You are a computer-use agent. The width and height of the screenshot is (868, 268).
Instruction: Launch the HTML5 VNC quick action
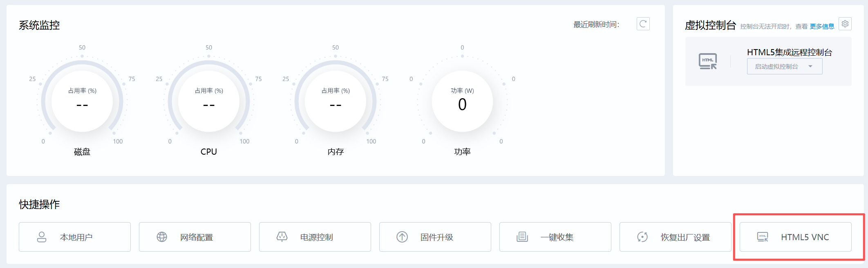click(796, 237)
